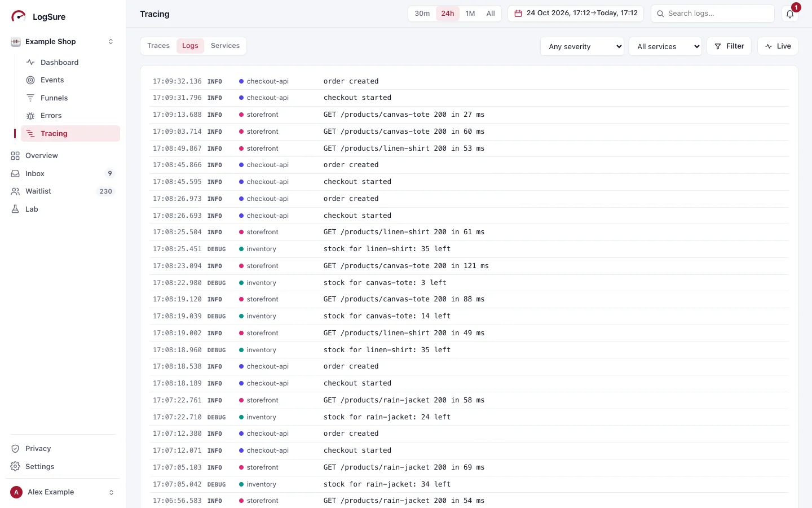Open the date range picker
Screen dimensions: 812x508
(x=576, y=14)
